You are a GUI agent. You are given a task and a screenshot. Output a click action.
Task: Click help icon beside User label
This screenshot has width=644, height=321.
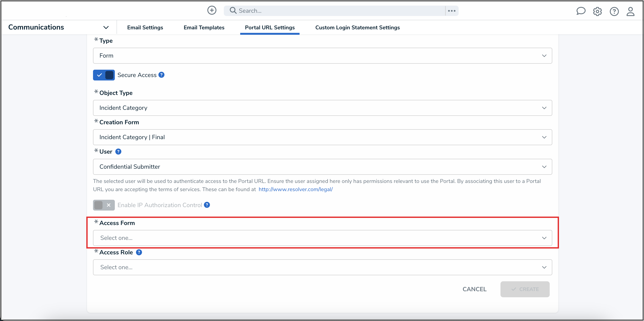pyautogui.click(x=118, y=152)
